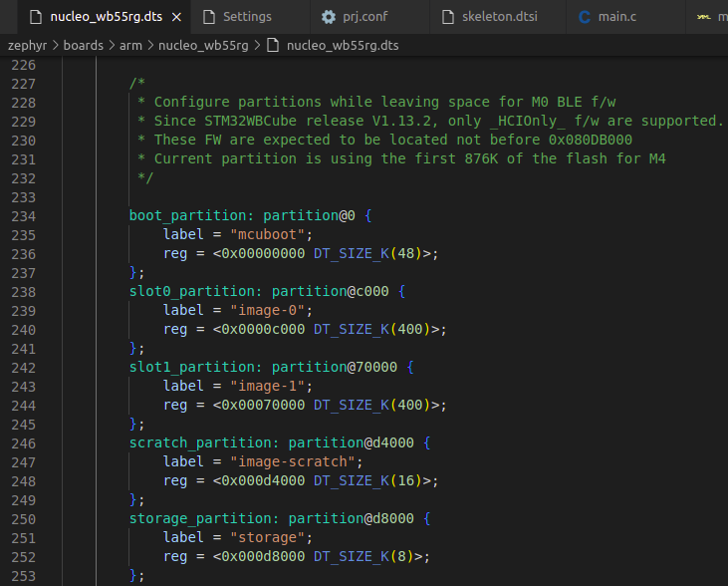Click the partition@d4000 node name
Image resolution: width=728 pixels, height=586 pixels.
tap(351, 442)
